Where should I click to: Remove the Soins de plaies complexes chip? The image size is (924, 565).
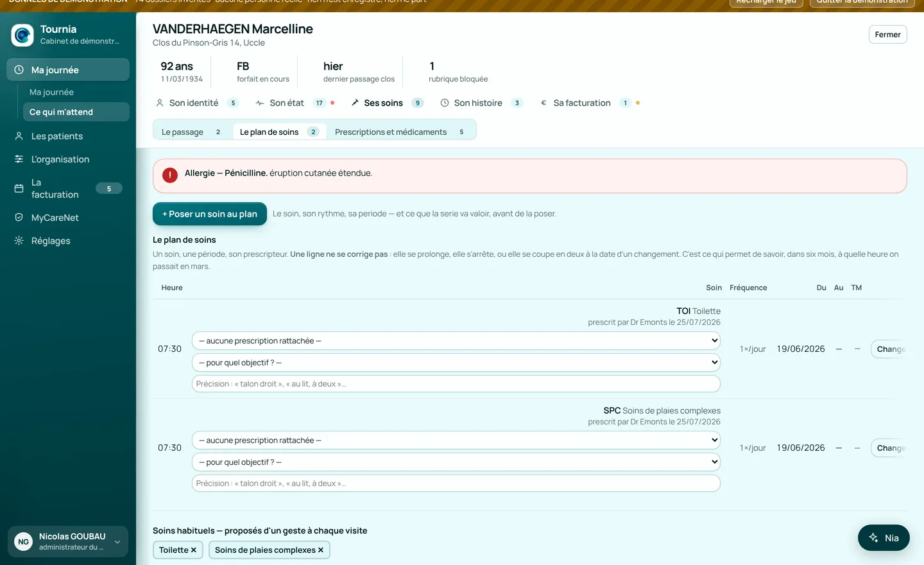[321, 550]
